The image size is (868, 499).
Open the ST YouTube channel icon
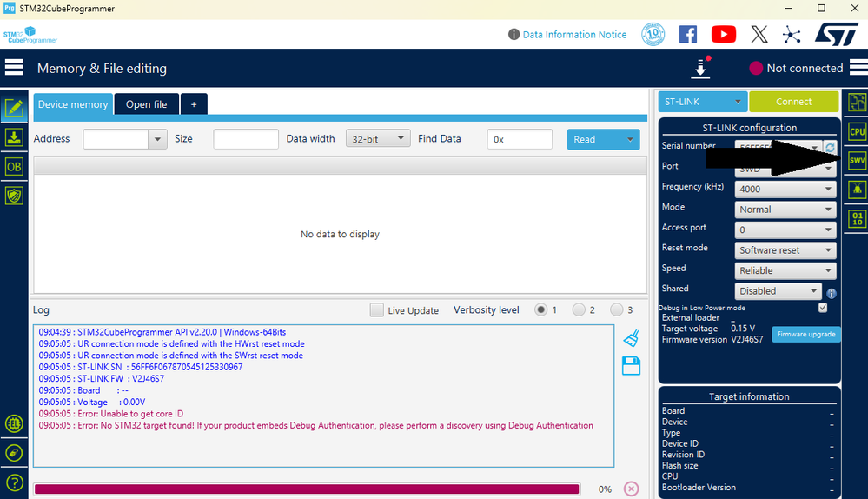pyautogui.click(x=724, y=34)
